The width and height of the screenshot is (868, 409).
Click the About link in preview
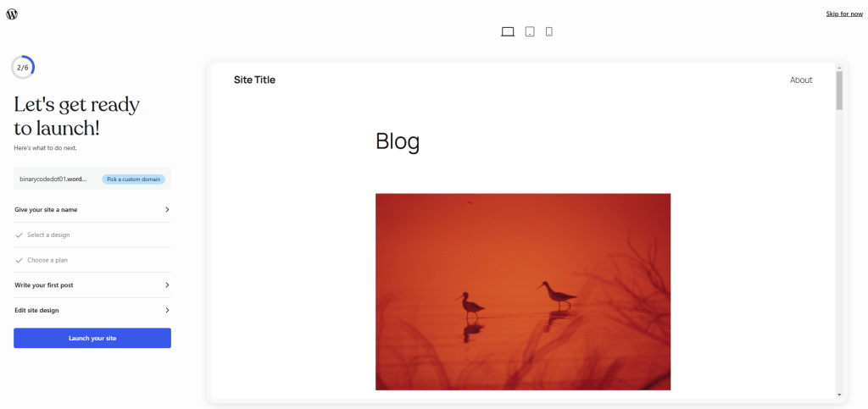click(801, 80)
